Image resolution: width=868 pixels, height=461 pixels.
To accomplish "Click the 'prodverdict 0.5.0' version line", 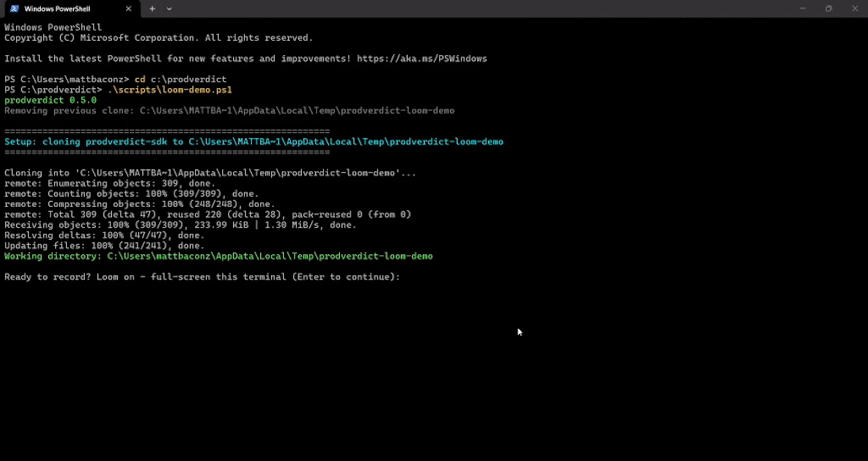I will [50, 100].
